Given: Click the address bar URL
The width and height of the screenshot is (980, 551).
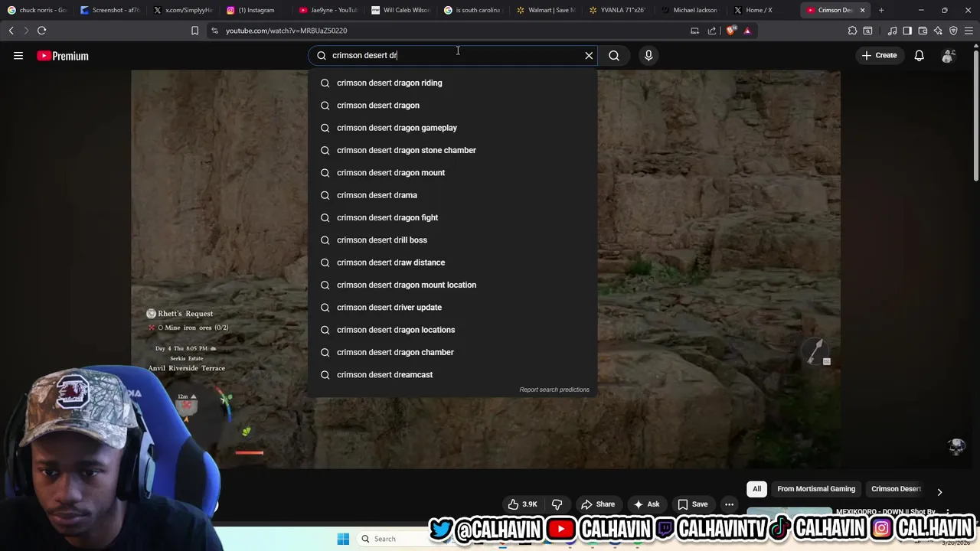Looking at the screenshot, I should tap(286, 31).
